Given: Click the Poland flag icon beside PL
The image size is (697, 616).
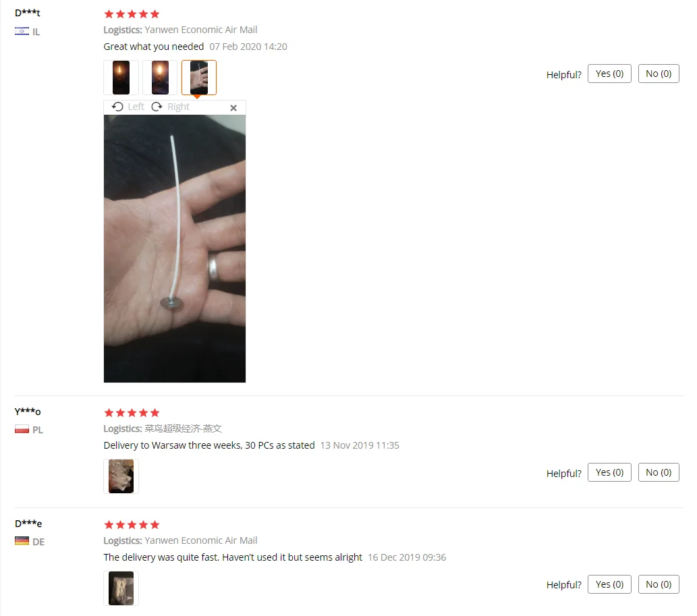Looking at the screenshot, I should (22, 429).
